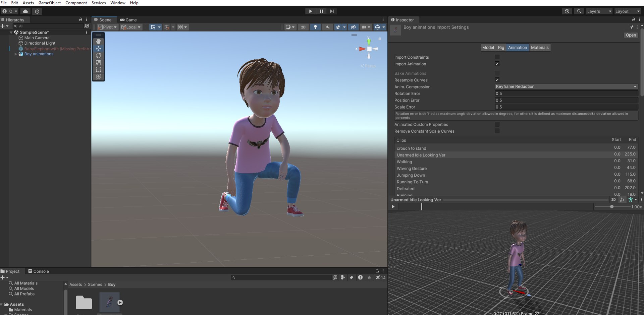Click the Pause button in the top toolbar

pos(321,11)
